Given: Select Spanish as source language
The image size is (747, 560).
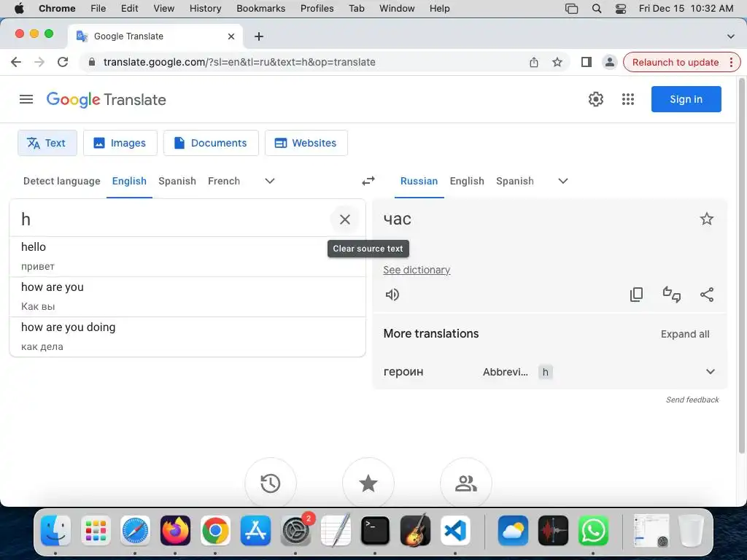Looking at the screenshot, I should click(177, 181).
